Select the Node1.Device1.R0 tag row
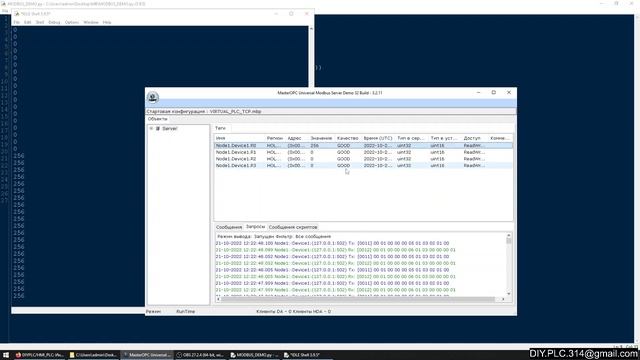Viewport: 640px width, 360px height. point(363,146)
